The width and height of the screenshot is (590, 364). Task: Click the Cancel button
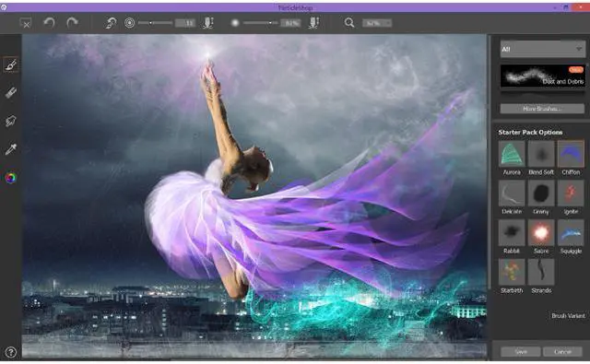(563, 352)
